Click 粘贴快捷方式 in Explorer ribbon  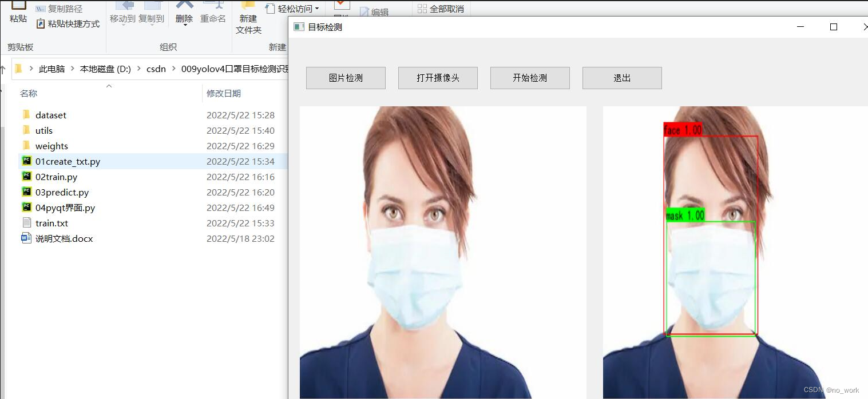point(68,23)
